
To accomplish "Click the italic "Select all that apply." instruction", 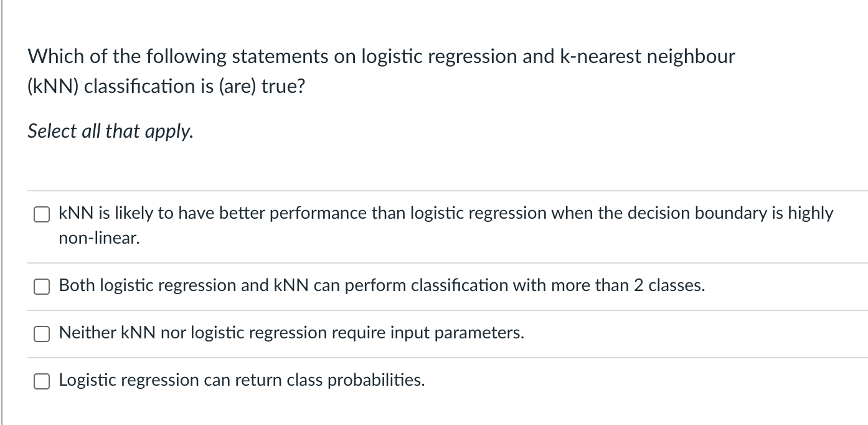I will [110, 131].
